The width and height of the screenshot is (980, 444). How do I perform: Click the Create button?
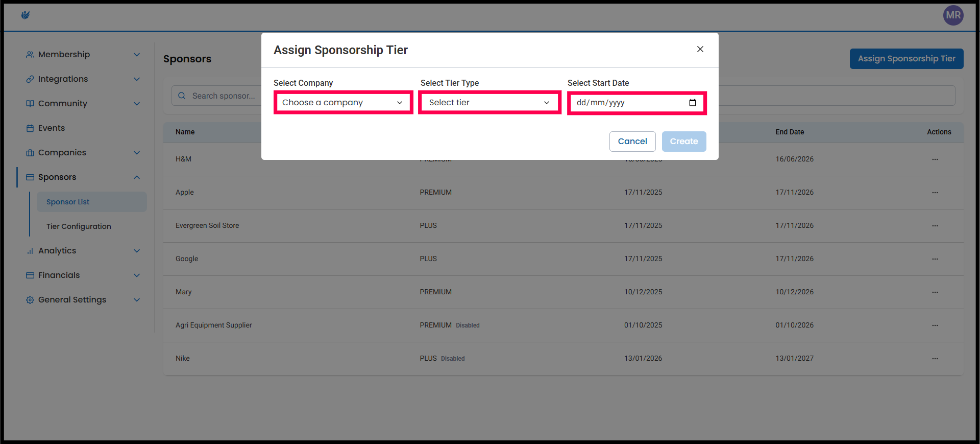click(x=683, y=142)
